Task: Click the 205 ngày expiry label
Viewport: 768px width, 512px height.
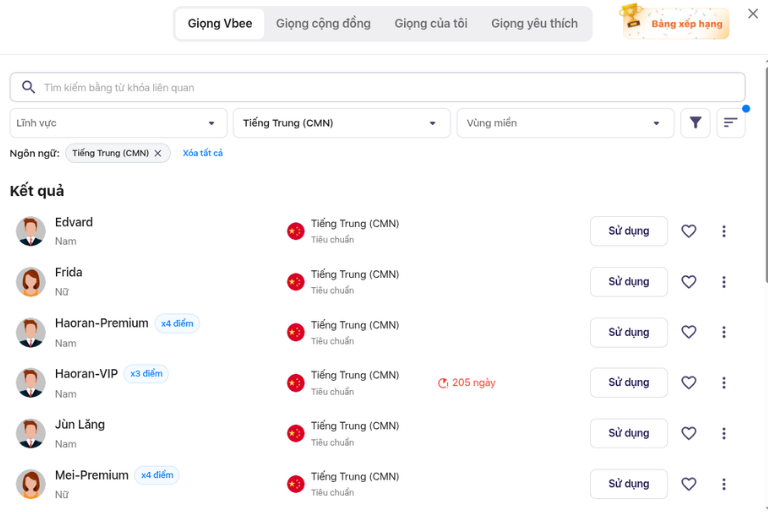Action: pyautogui.click(x=474, y=383)
